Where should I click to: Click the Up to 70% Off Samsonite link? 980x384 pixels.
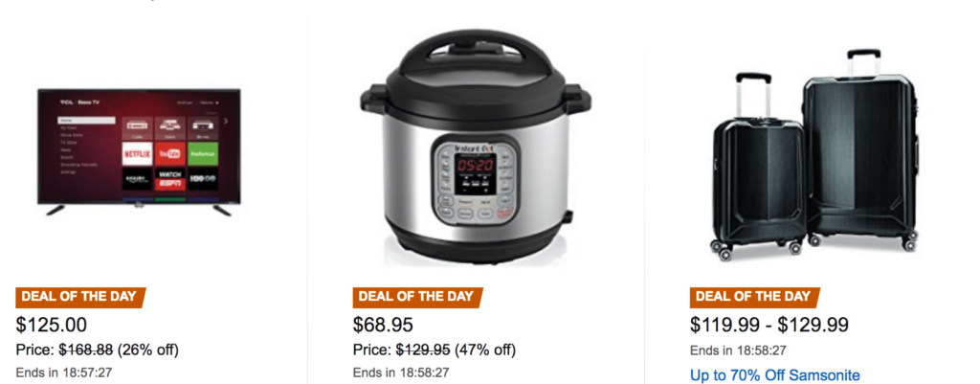coord(775,375)
